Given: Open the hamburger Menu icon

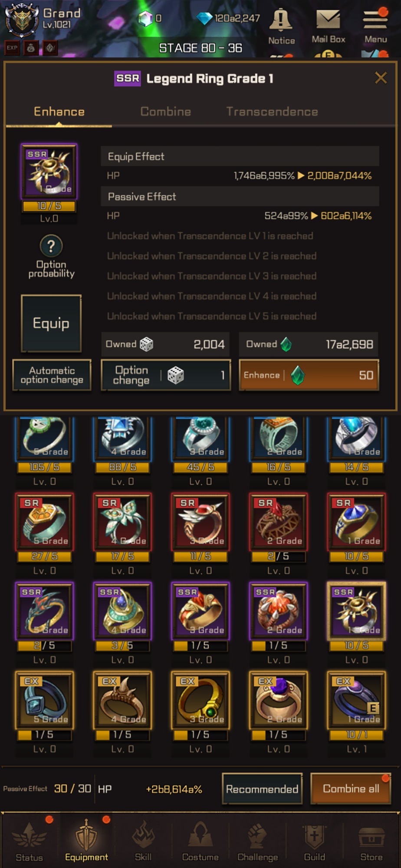Looking at the screenshot, I should (375, 19).
